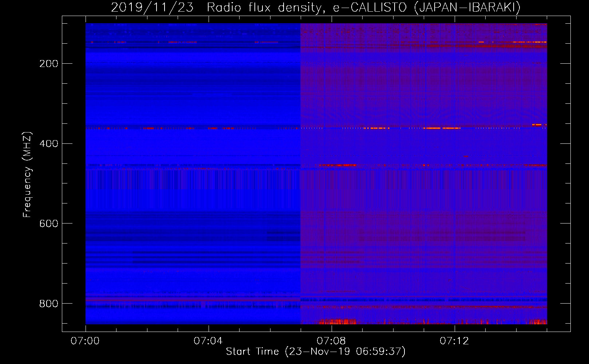589x364 pixels.
Task: Click the 'Frequency (MHZ)' y-axis label
Action: coord(27,175)
